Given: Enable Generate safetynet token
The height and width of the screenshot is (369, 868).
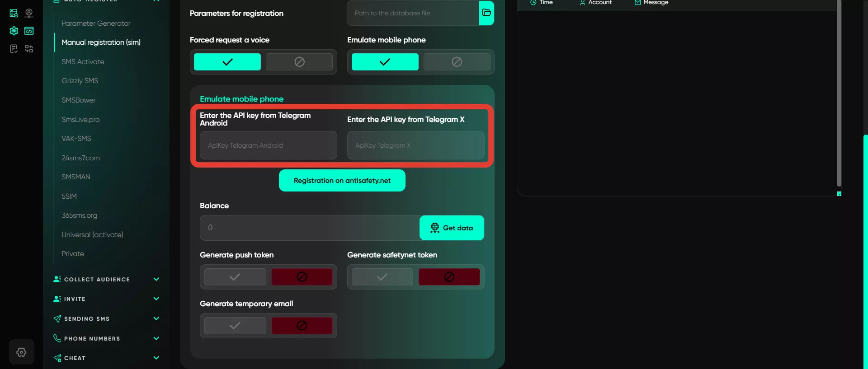Looking at the screenshot, I should pos(382,277).
